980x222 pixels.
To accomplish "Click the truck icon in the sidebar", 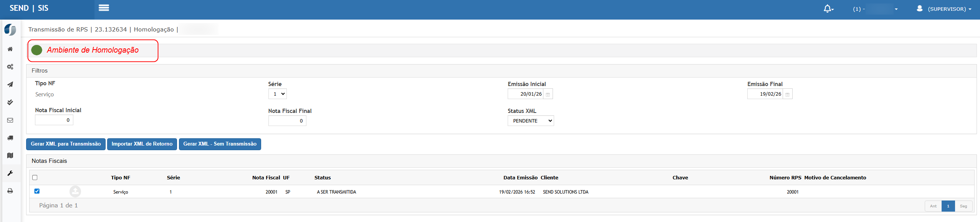I will [10, 138].
